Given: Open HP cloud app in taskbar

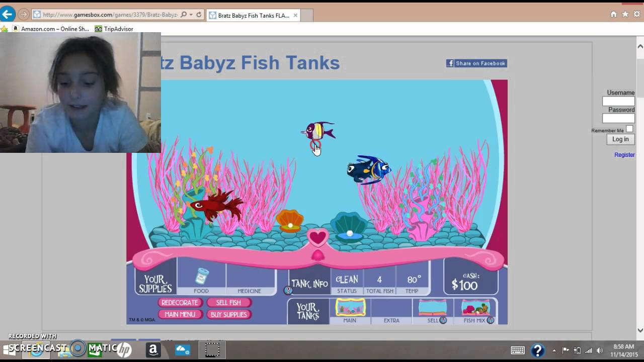Looking at the screenshot, I should pos(182,350).
